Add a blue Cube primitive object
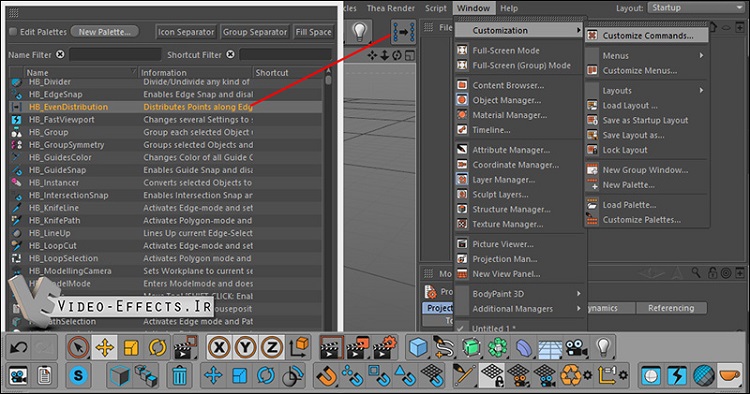Viewport: 750px width, 394px height. pos(419,348)
